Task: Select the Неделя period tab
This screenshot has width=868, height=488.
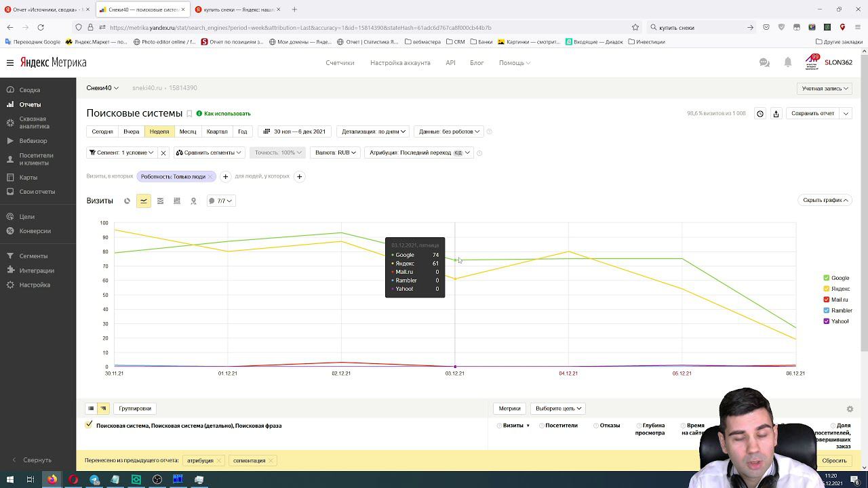Action: coord(159,131)
